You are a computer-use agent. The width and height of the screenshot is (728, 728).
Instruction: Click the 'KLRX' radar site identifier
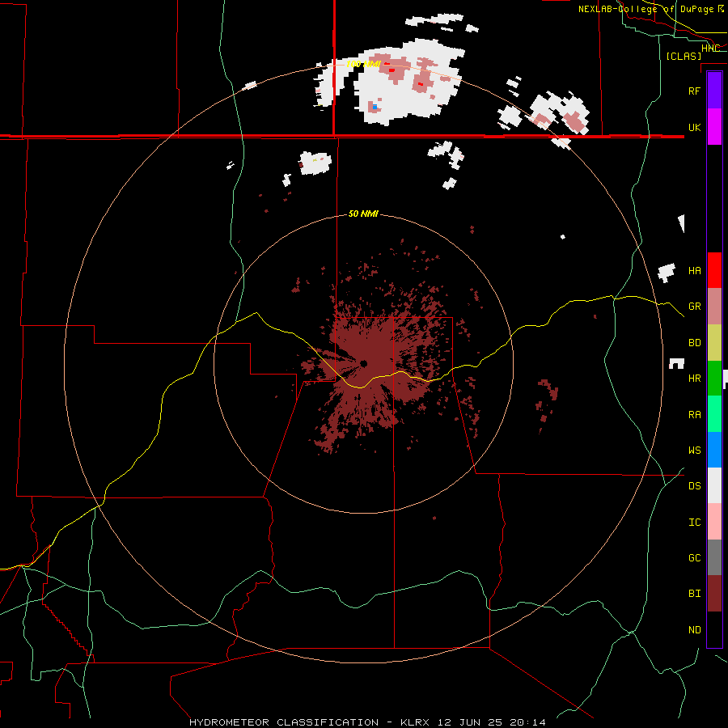tap(415, 722)
